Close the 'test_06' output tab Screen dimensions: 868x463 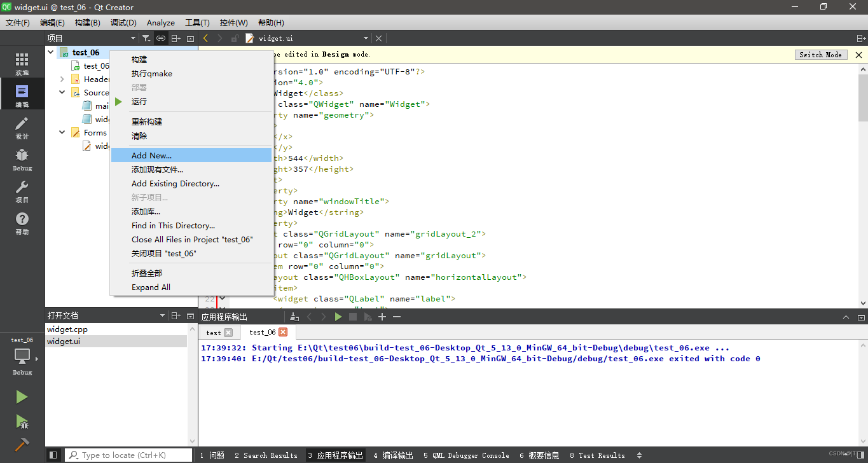click(x=283, y=332)
